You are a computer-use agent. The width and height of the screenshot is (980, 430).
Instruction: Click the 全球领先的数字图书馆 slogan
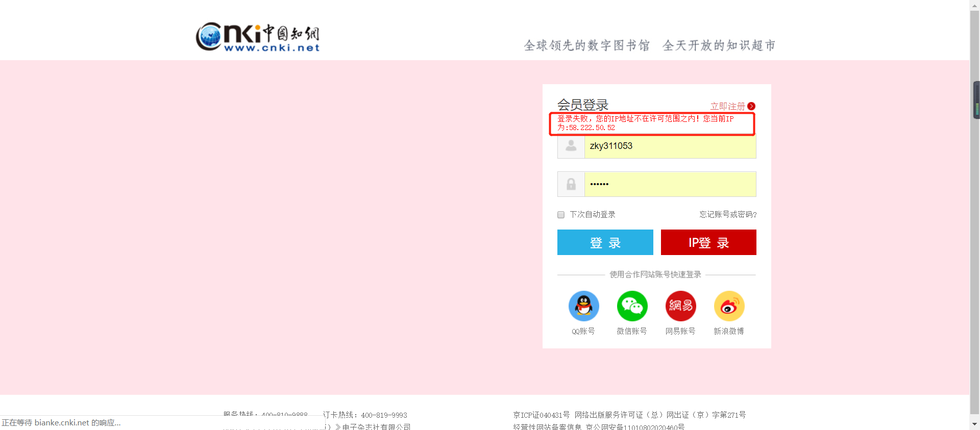pos(587,45)
